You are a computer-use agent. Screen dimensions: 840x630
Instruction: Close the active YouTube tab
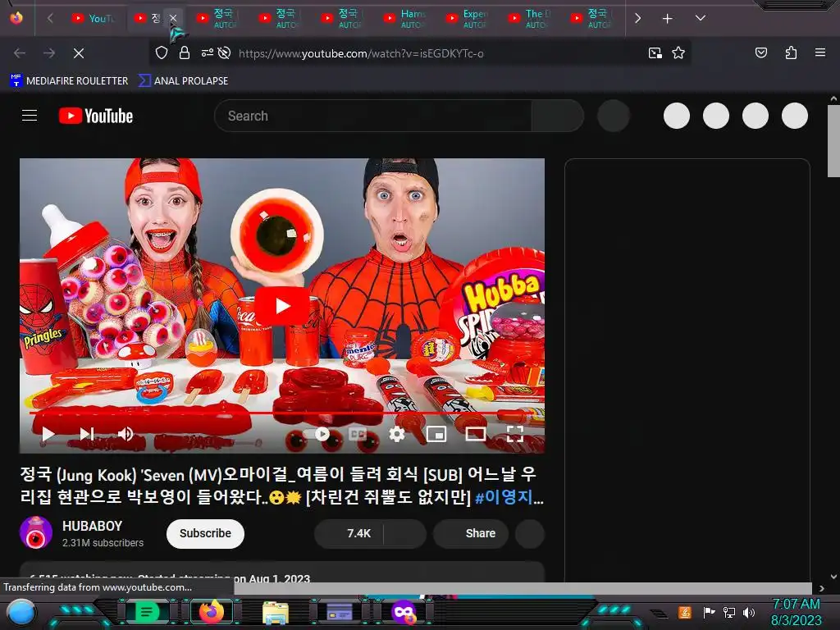pos(173,18)
